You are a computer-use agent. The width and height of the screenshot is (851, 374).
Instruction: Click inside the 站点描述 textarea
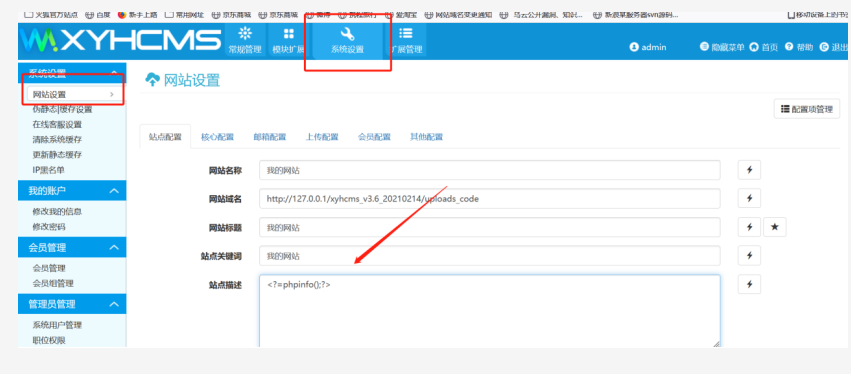(490, 311)
